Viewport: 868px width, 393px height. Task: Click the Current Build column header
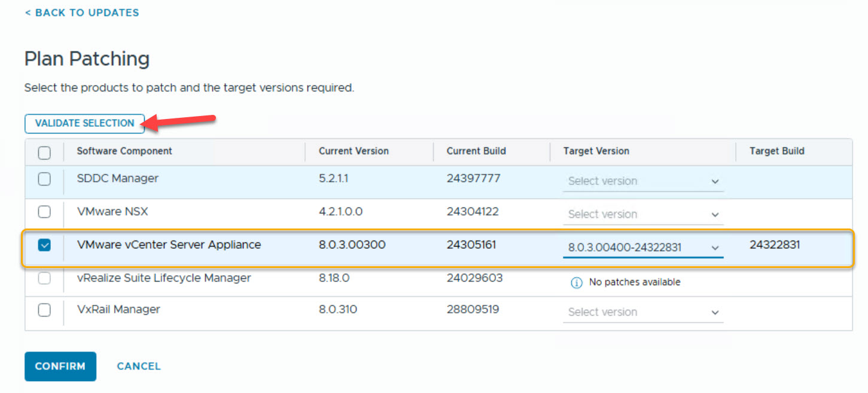tap(476, 151)
